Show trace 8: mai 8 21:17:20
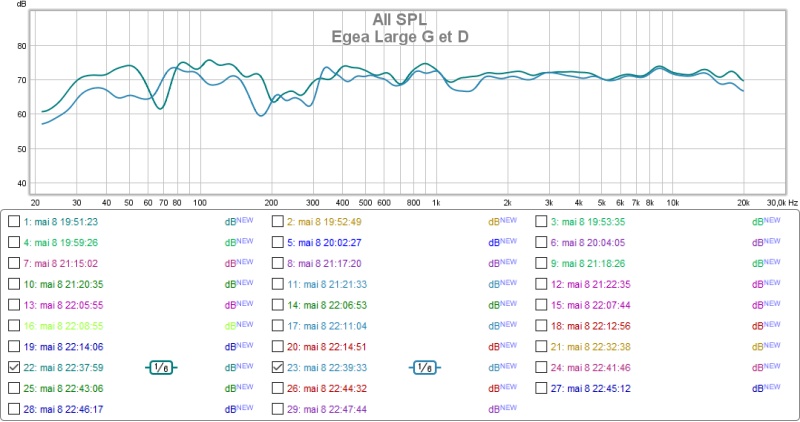The height and width of the screenshot is (422, 800). [278, 263]
